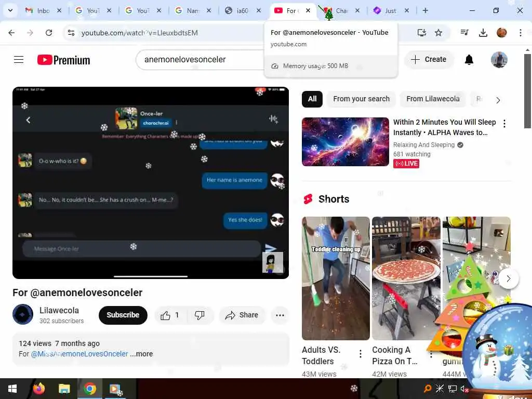
Task: Open YouTube notifications bell
Action: pyautogui.click(x=469, y=60)
